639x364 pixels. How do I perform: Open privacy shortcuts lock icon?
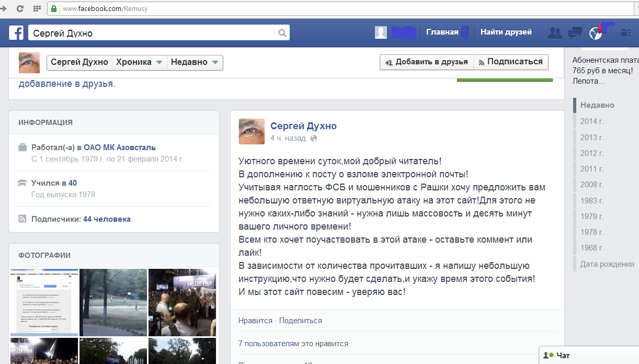coord(625,33)
